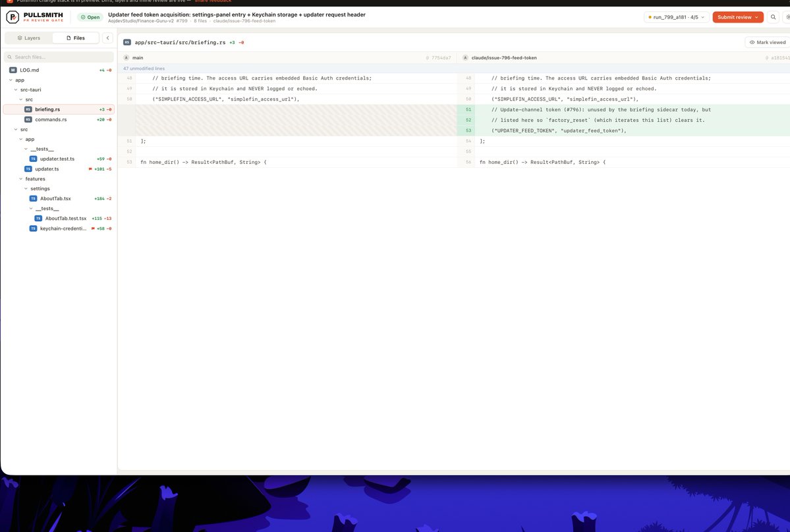Collapse the __tests__ folder above updater.test.ts

point(26,149)
